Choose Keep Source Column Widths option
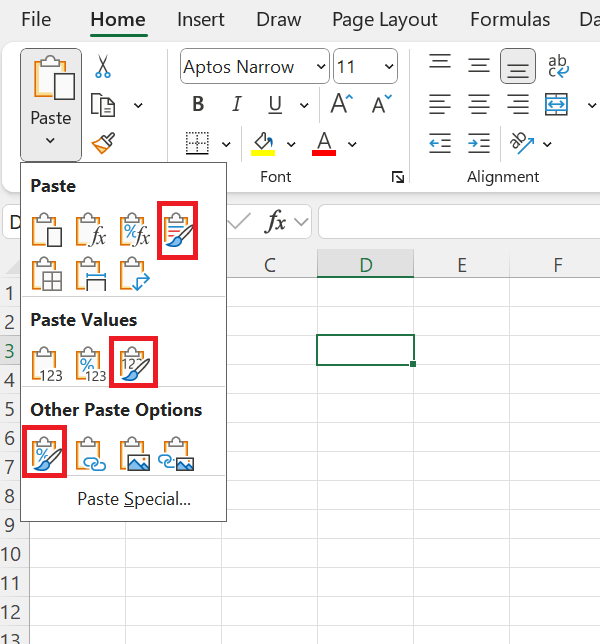The image size is (603, 644). coord(90,274)
